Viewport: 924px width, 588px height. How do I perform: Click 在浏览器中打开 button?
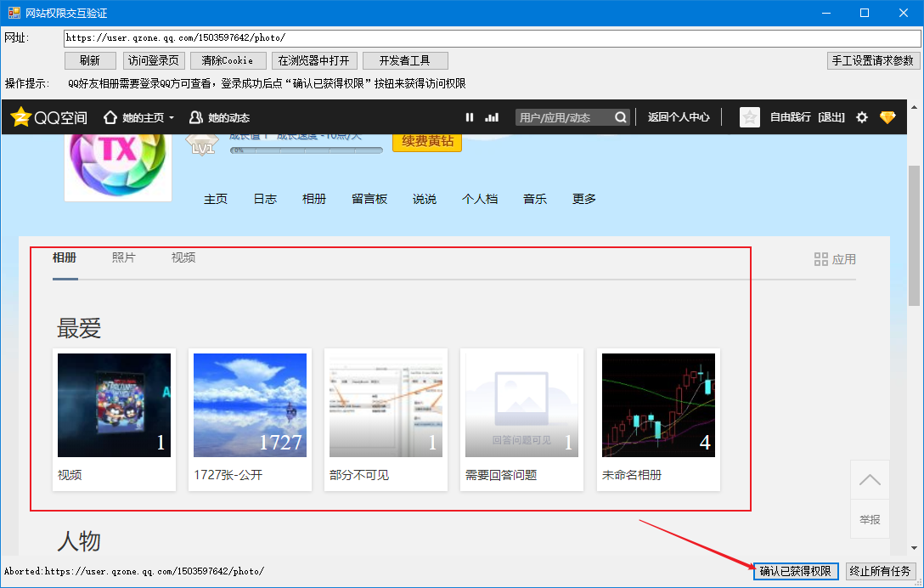pyautogui.click(x=314, y=60)
